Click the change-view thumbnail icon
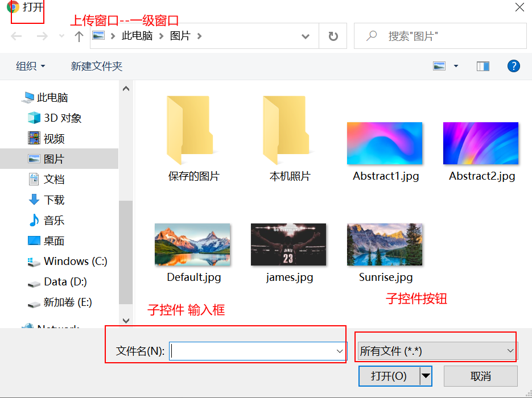The image size is (532, 398). click(x=439, y=66)
